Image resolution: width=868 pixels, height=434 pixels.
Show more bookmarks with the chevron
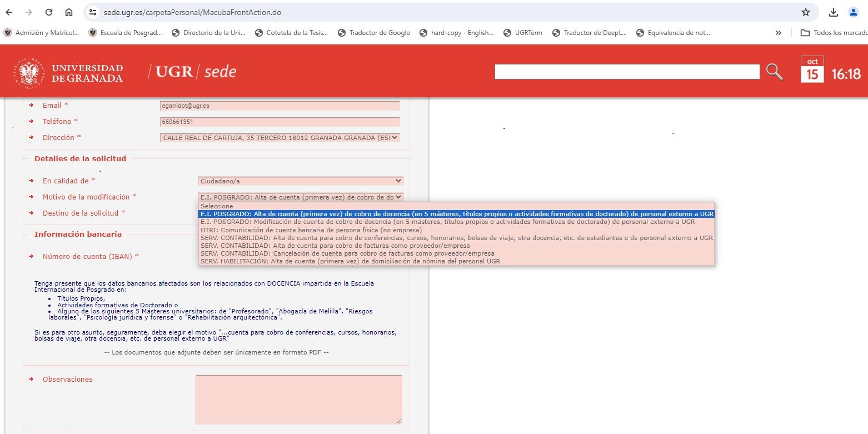[x=778, y=33]
